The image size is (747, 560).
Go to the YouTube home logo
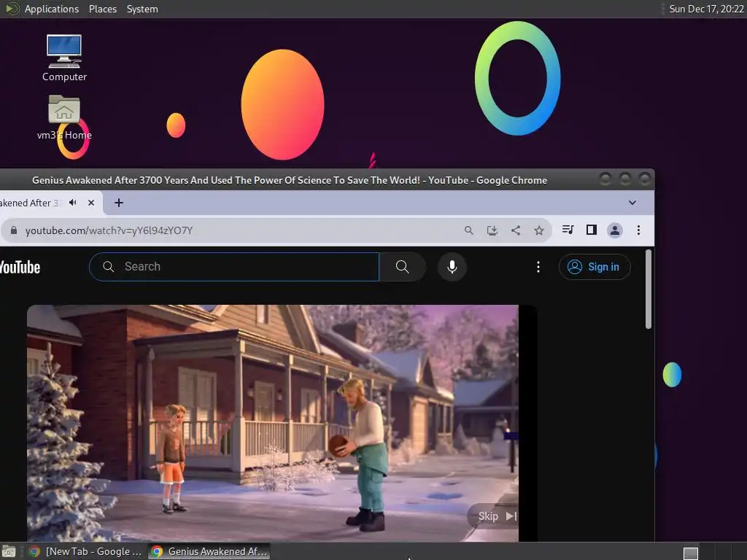click(20, 267)
